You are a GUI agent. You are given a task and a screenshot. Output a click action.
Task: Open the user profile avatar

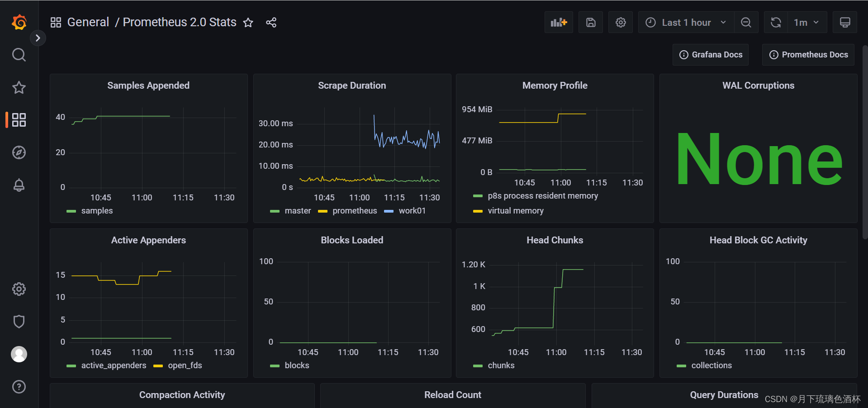click(19, 354)
